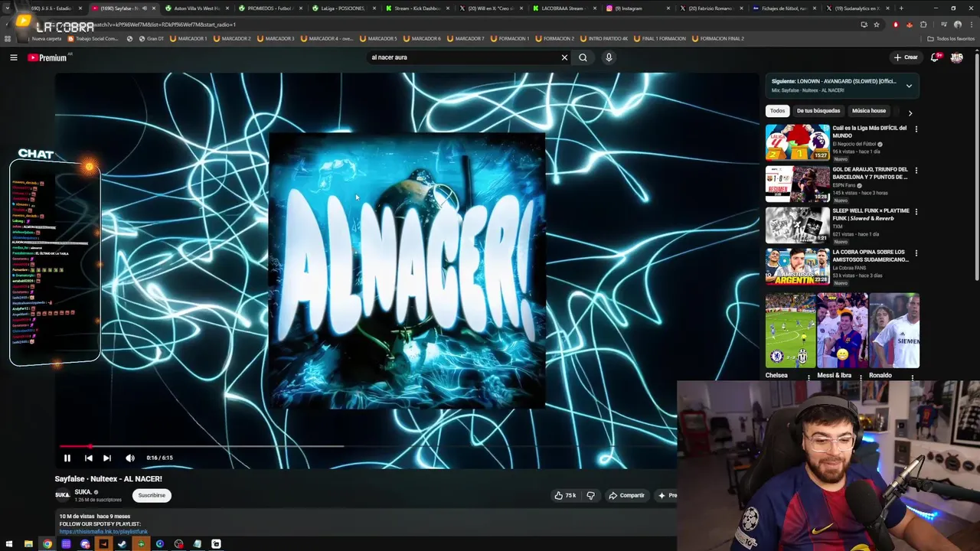
Task: Open 'Todos los favoritos' bookmarks folder
Action: pos(951,38)
